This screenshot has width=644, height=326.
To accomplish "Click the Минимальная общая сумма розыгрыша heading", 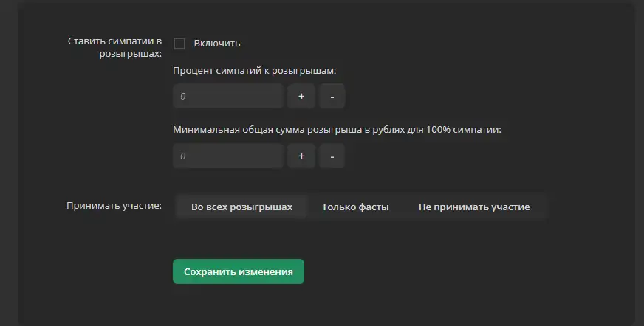I will pos(337,130).
